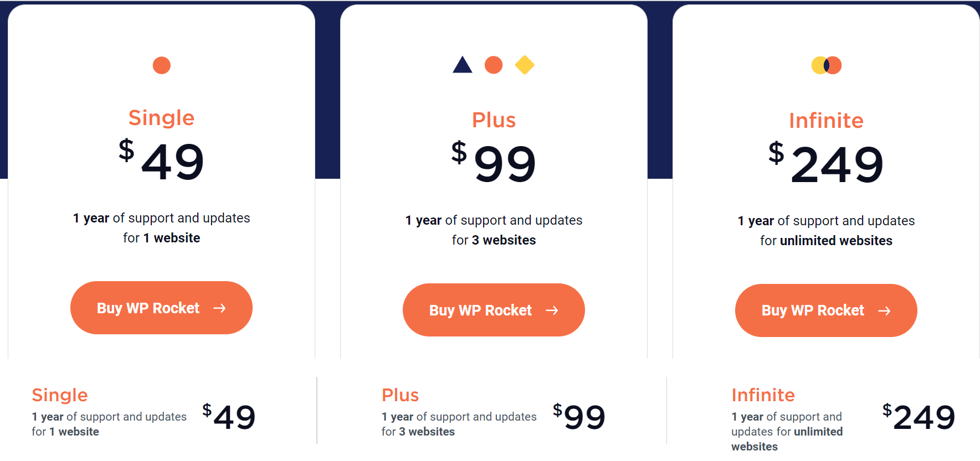Click the arrow on Infinite's Buy button
This screenshot has width=980, height=461.
click(x=885, y=311)
